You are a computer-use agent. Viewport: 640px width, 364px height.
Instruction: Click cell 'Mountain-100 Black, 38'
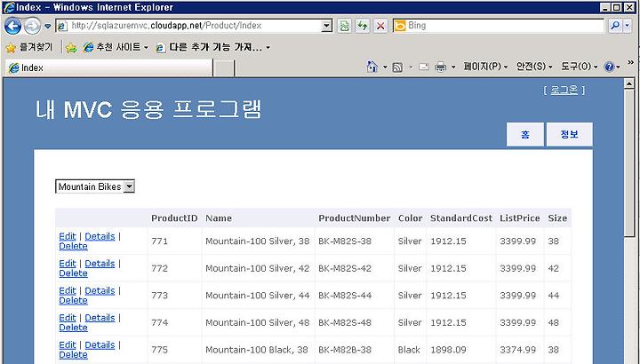[257, 350]
